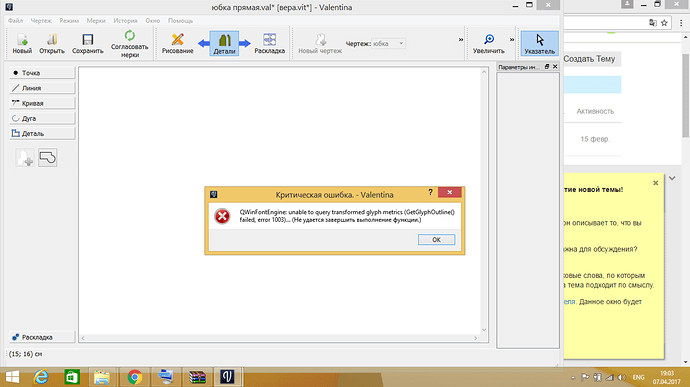Expand the Дуга tool group
The width and height of the screenshot is (690, 387).
pyautogui.click(x=42, y=118)
